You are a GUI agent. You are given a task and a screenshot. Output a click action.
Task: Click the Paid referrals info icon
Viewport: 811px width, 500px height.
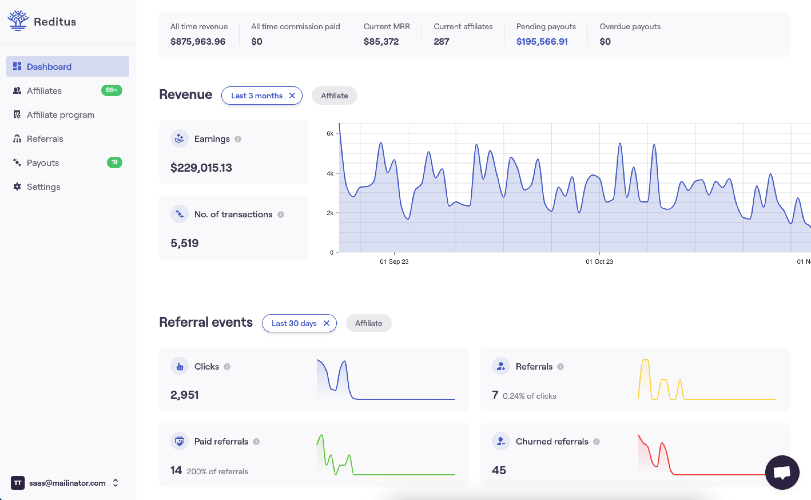[257, 442]
